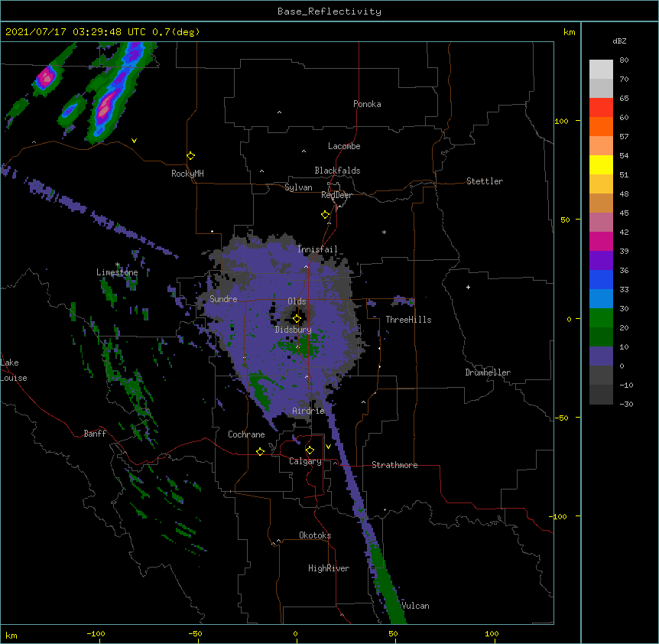Select the magenta 39-42 dBZ legend swatch

[x=601, y=241]
